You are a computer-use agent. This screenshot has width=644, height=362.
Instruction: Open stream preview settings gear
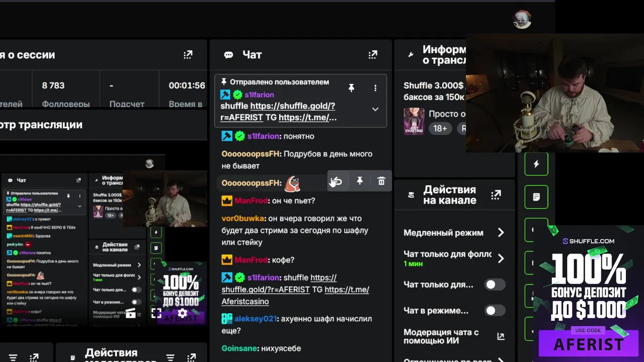pos(182,313)
